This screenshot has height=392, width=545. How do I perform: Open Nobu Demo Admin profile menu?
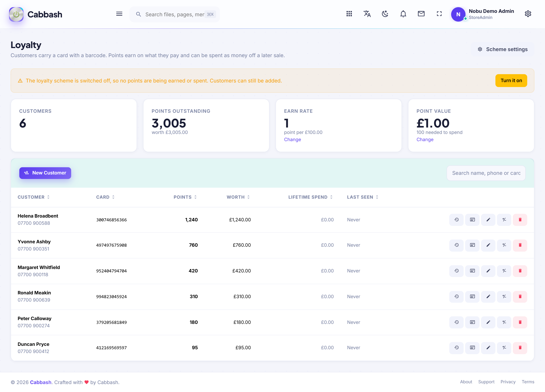tap(483, 14)
